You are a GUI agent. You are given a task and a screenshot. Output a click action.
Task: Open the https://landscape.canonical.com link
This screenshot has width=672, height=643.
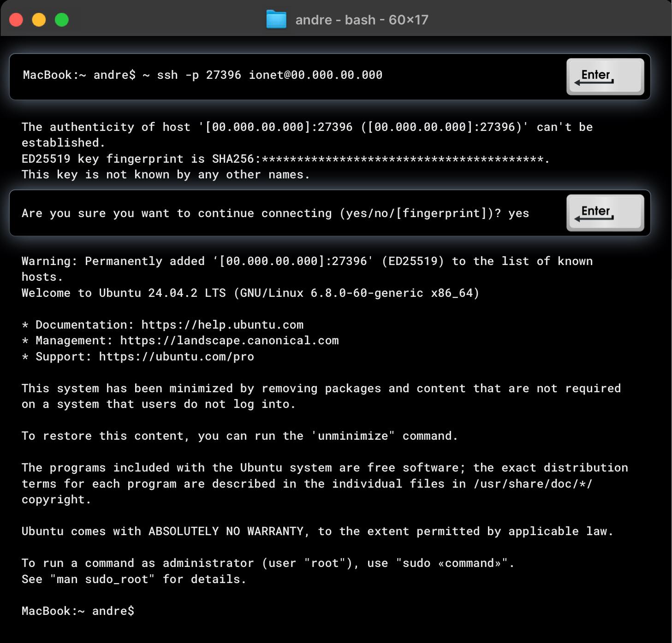click(229, 341)
